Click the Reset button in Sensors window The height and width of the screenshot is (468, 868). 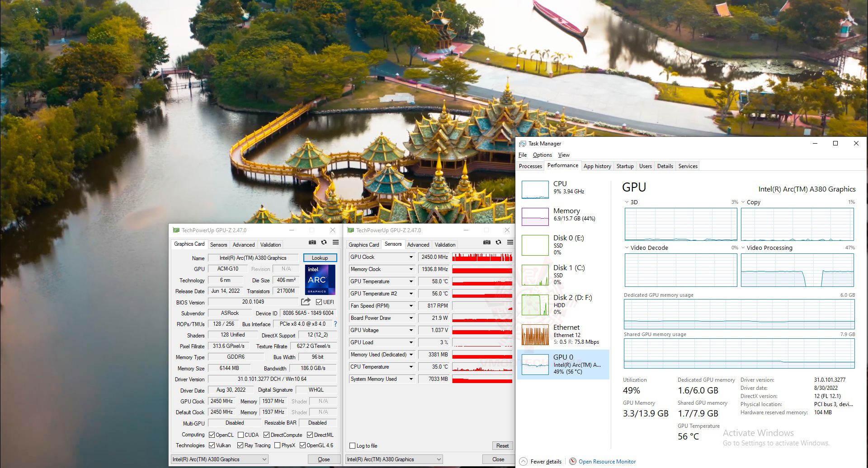(502, 446)
